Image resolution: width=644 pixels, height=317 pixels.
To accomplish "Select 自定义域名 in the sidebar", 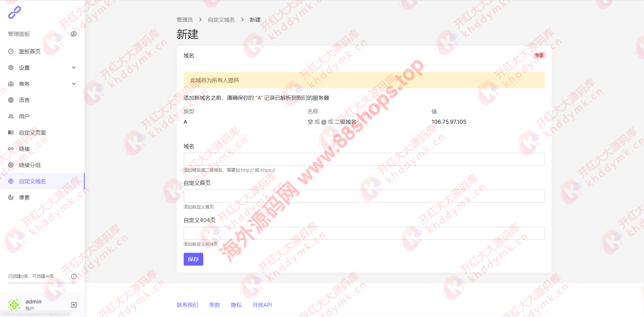I will (x=32, y=181).
